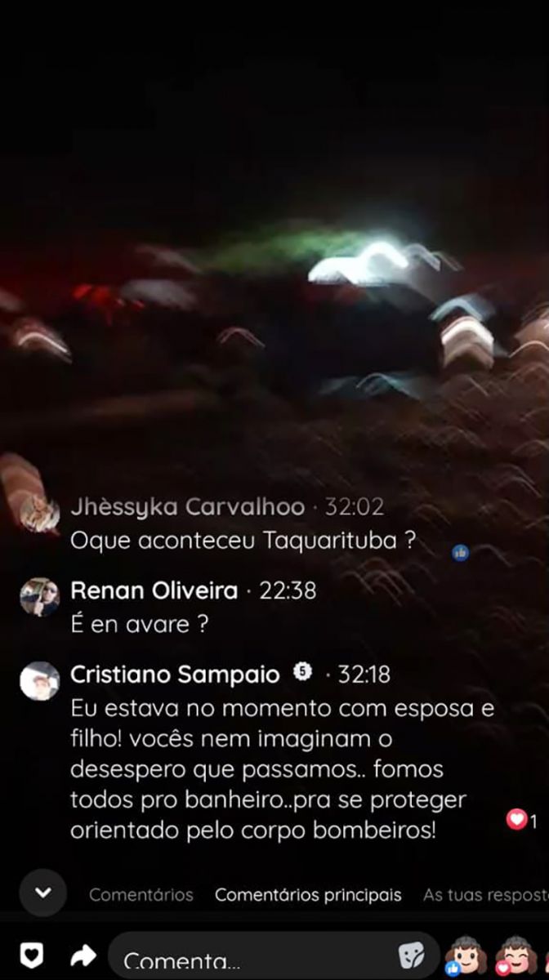Jump to timestamp 32:18 on Cristiano's comment

click(x=364, y=675)
